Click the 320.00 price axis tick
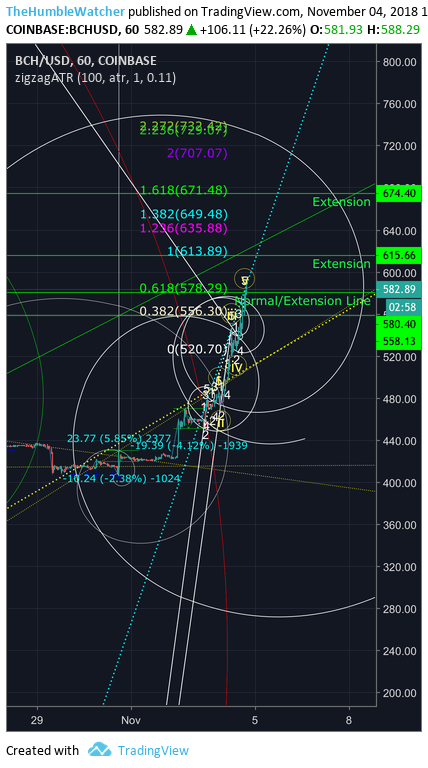The width and height of the screenshot is (428, 768). [x=401, y=567]
